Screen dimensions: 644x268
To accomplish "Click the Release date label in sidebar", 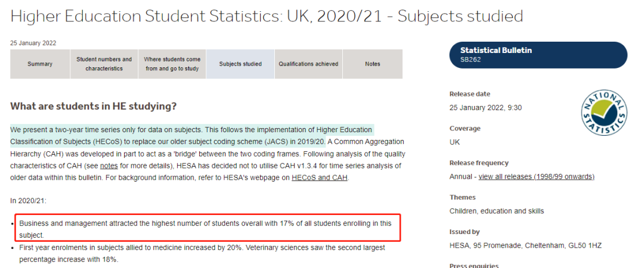I will click(x=470, y=94).
